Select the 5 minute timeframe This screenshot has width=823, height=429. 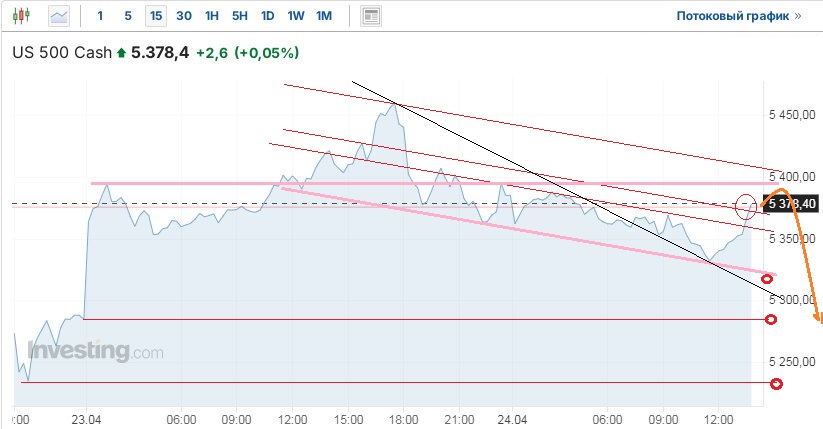(x=127, y=16)
